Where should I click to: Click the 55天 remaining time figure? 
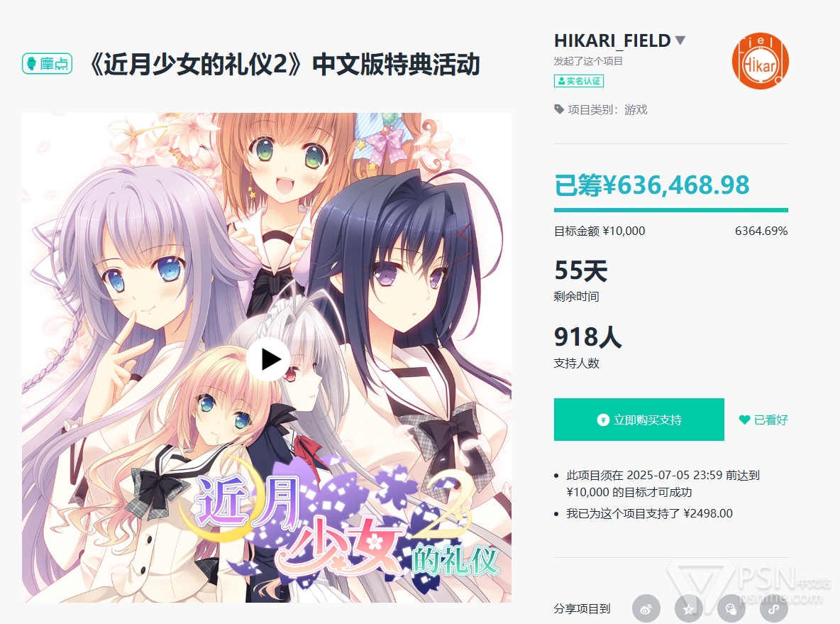(x=581, y=270)
